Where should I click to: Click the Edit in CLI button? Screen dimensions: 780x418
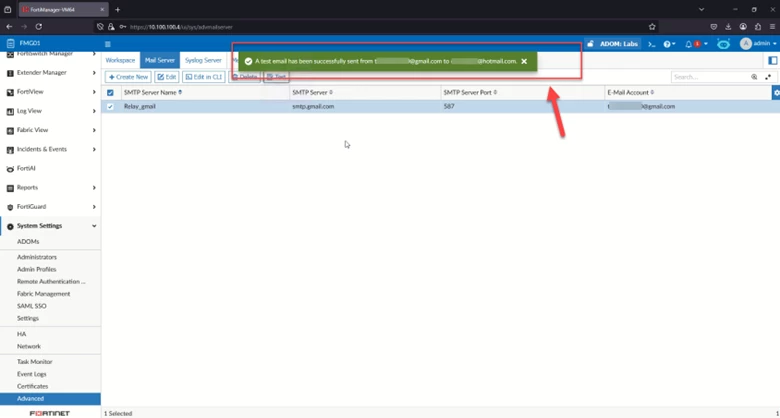[x=204, y=77]
